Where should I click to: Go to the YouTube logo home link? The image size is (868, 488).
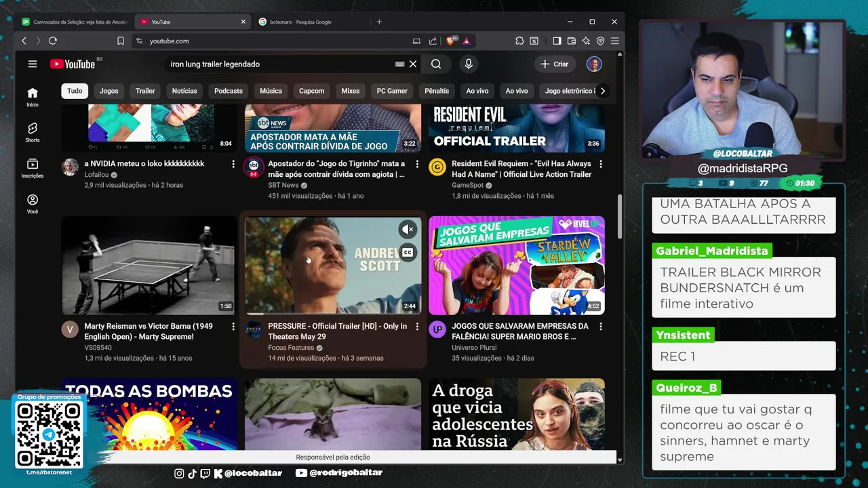[72, 64]
